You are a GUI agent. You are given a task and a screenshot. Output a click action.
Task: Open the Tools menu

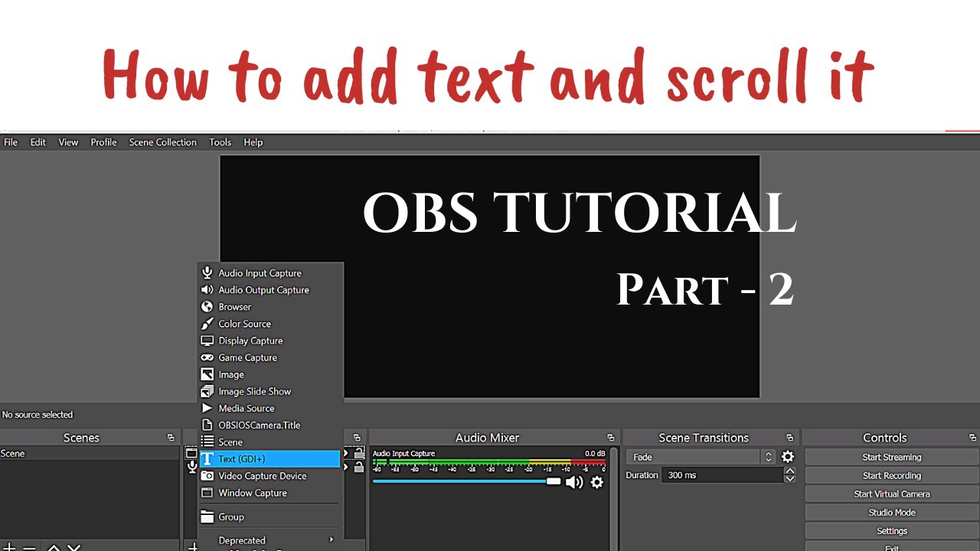(x=220, y=142)
